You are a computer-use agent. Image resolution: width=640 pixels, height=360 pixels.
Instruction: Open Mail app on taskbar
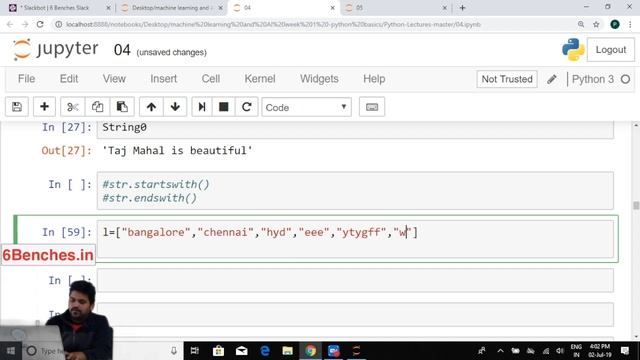point(242,351)
